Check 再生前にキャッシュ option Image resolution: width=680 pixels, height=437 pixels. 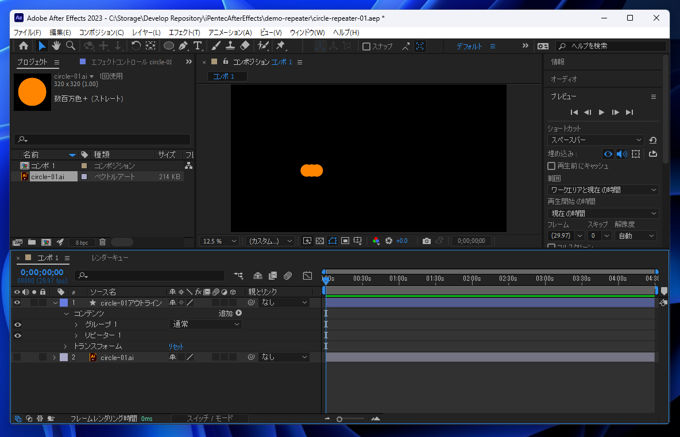pos(552,166)
